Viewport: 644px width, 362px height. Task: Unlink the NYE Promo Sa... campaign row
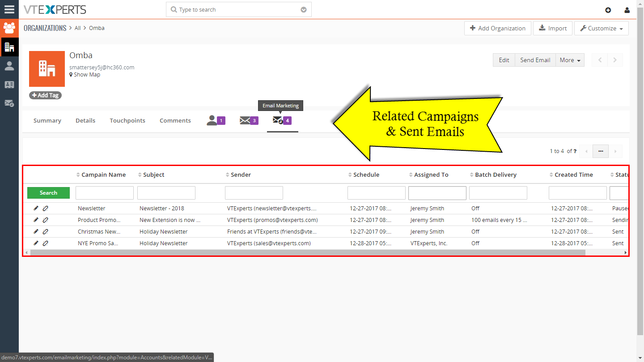(45, 243)
